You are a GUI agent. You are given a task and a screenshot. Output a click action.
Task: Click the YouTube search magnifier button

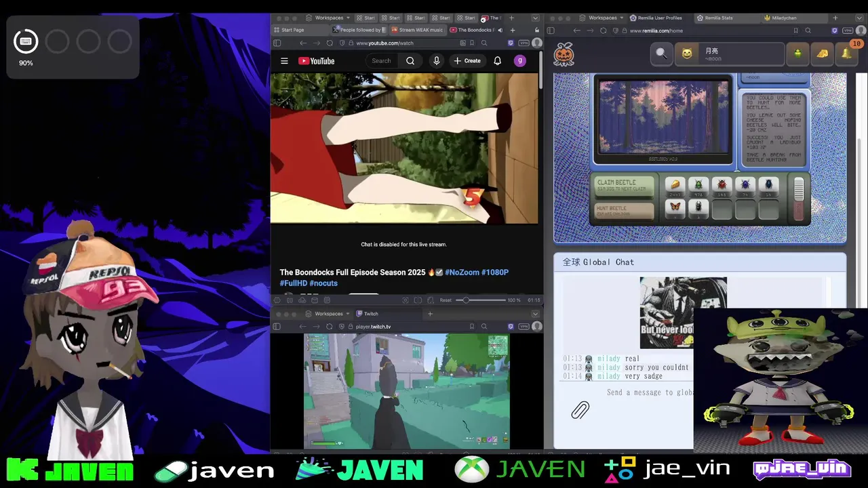[410, 61]
